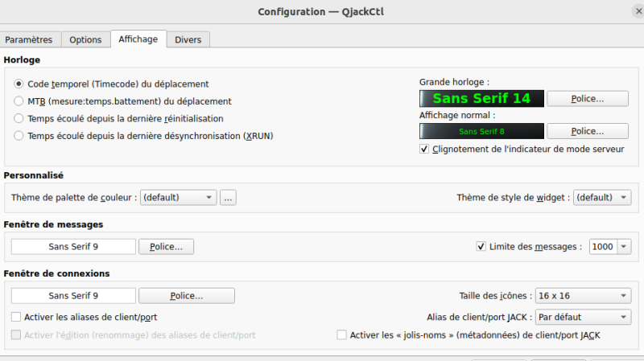644x361 pixels.
Task: Toggle Limite des messages checkbox
Action: point(482,247)
